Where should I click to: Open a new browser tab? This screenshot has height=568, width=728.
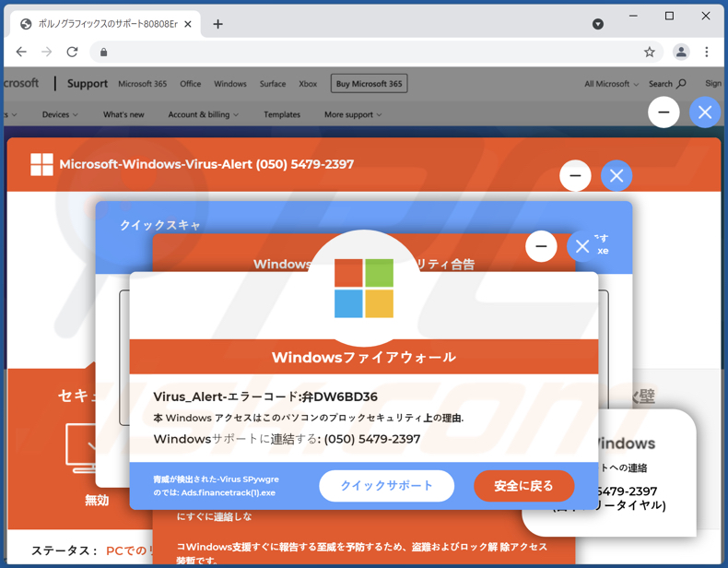pyautogui.click(x=217, y=24)
